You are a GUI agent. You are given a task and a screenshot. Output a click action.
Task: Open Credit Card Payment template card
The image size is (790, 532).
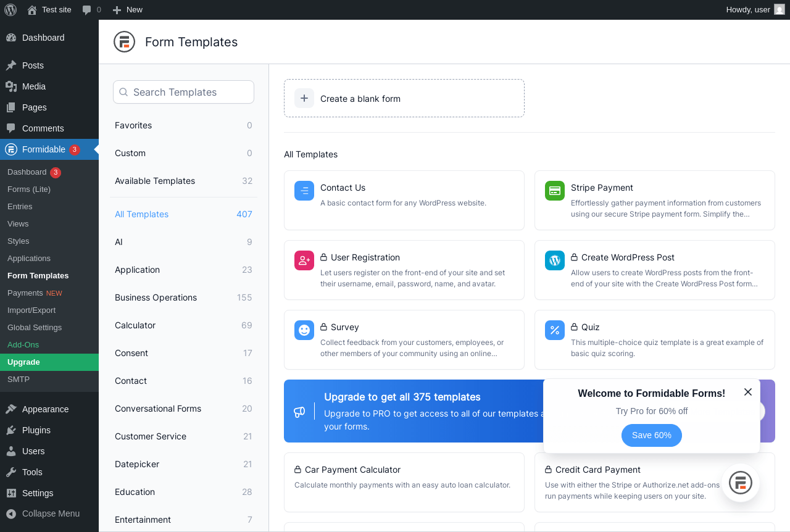[x=655, y=482]
